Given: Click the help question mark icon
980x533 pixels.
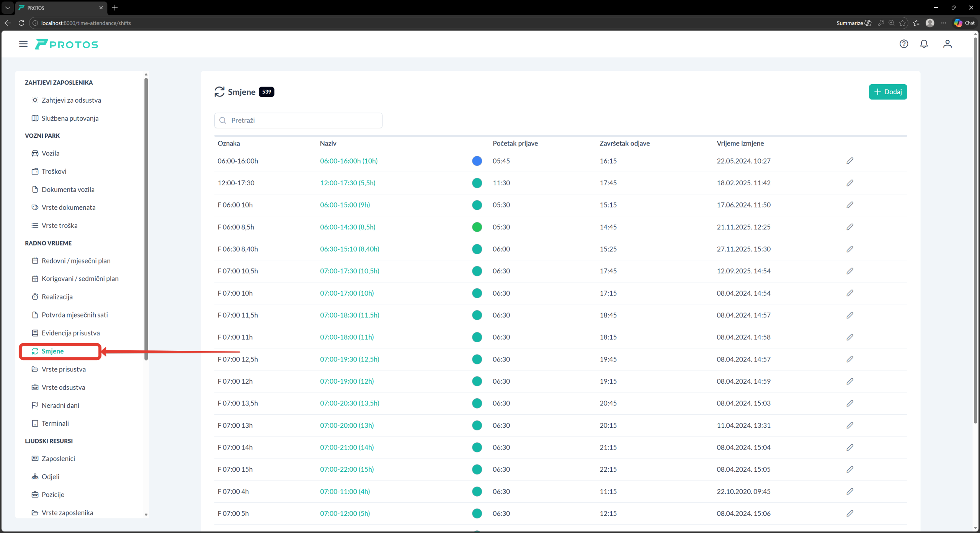Looking at the screenshot, I should 903,44.
